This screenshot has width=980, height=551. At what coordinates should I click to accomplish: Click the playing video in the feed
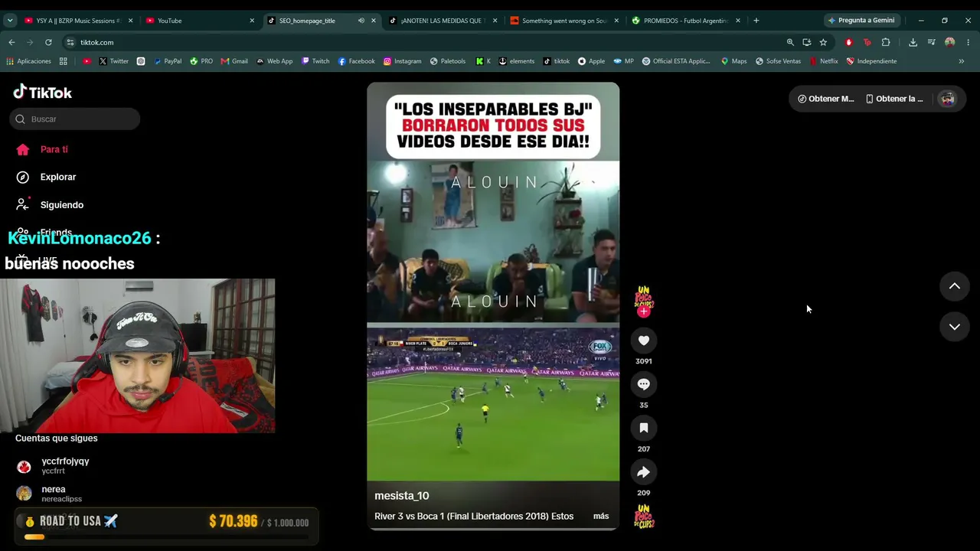[493, 306]
